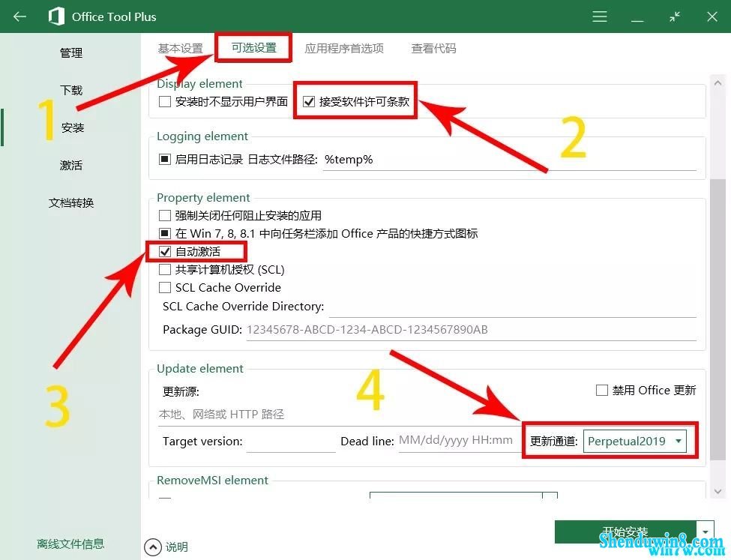
Task: Toggle 接受软件许可条款 checkbox
Action: pyautogui.click(x=309, y=102)
